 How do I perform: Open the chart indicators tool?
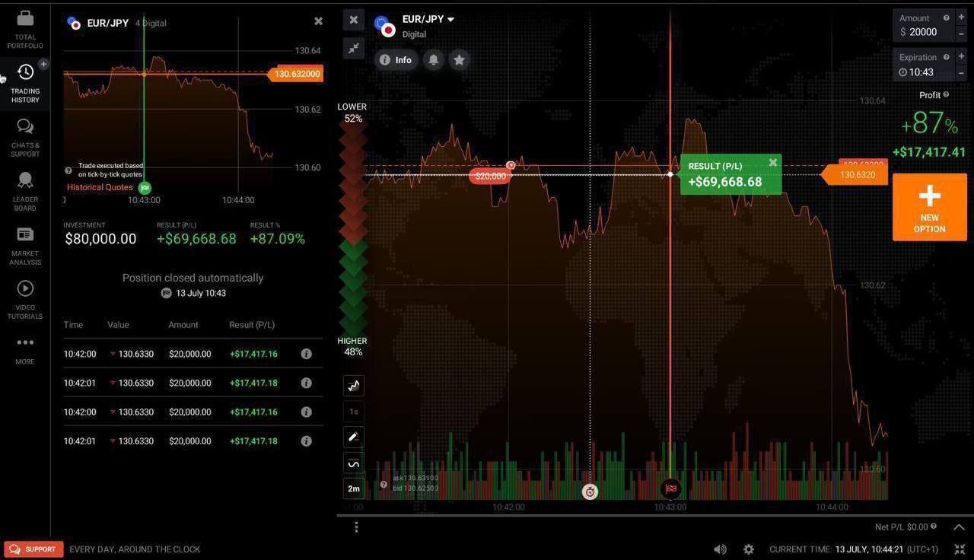pos(354,463)
